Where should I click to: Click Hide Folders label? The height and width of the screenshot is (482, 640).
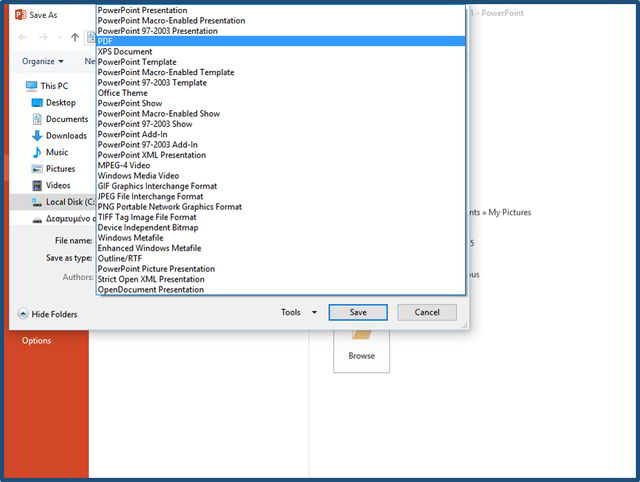coord(54,314)
